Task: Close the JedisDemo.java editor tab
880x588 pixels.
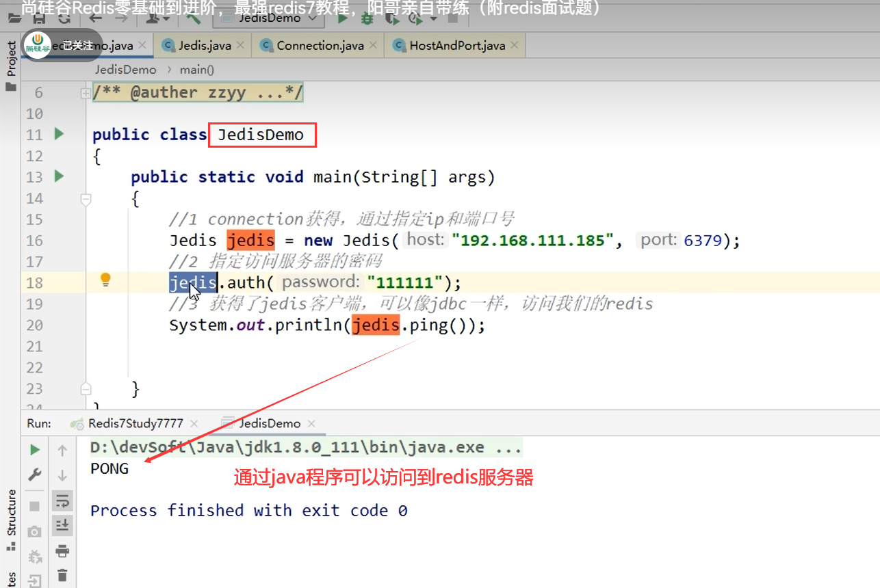Action: click(142, 45)
